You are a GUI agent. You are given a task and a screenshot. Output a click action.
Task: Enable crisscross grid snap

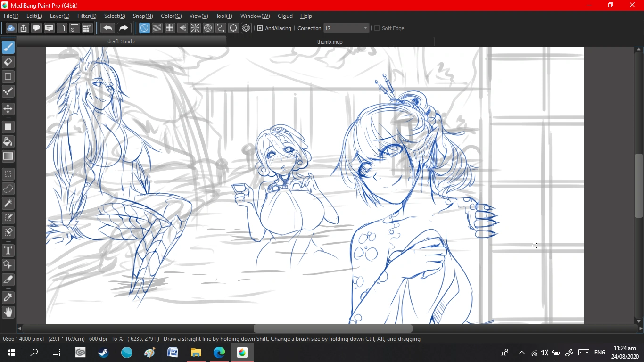click(170, 28)
